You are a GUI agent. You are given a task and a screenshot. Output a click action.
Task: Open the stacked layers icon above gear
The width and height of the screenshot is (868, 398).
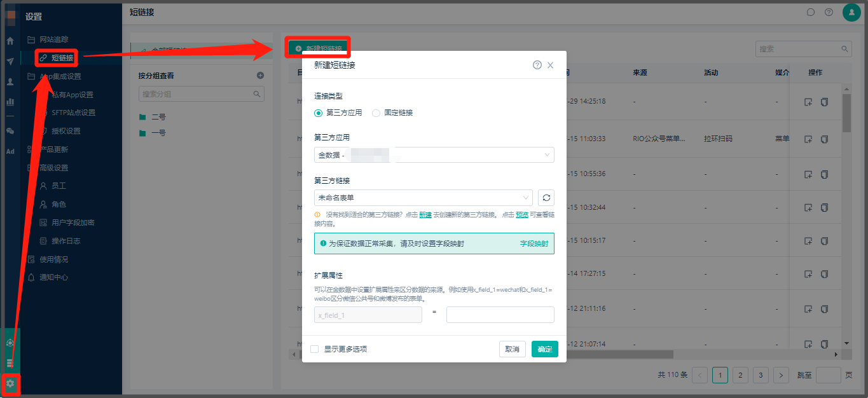[10, 363]
